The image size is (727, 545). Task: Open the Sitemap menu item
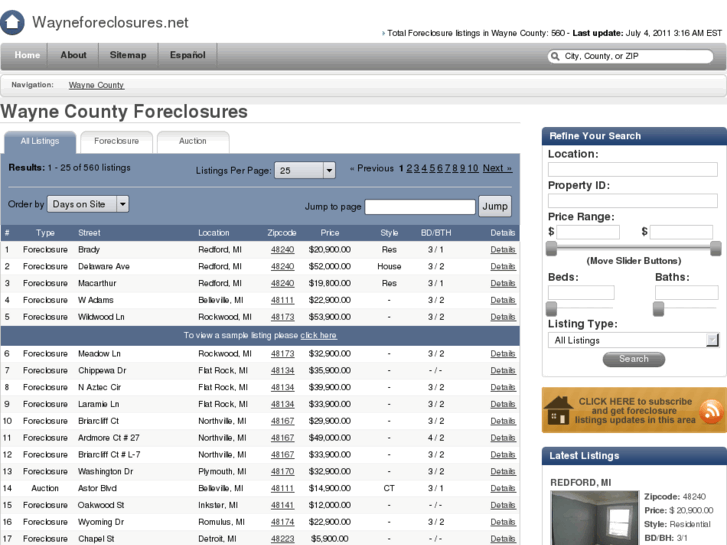click(128, 55)
